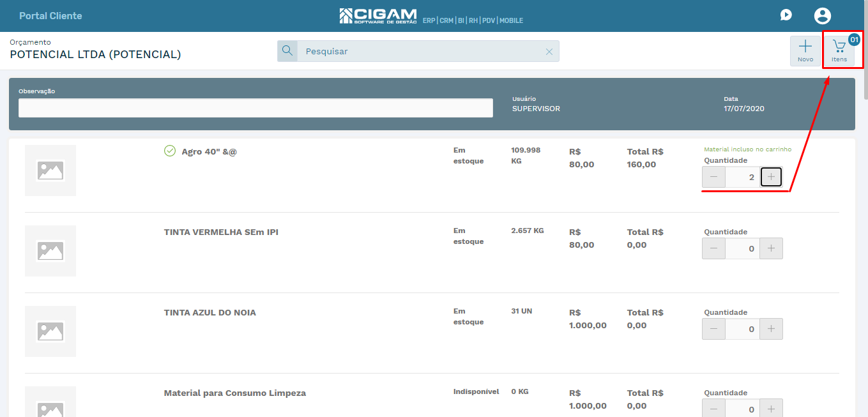Increase quantity for TINTA VERMELHA SEm IPI

point(771,248)
